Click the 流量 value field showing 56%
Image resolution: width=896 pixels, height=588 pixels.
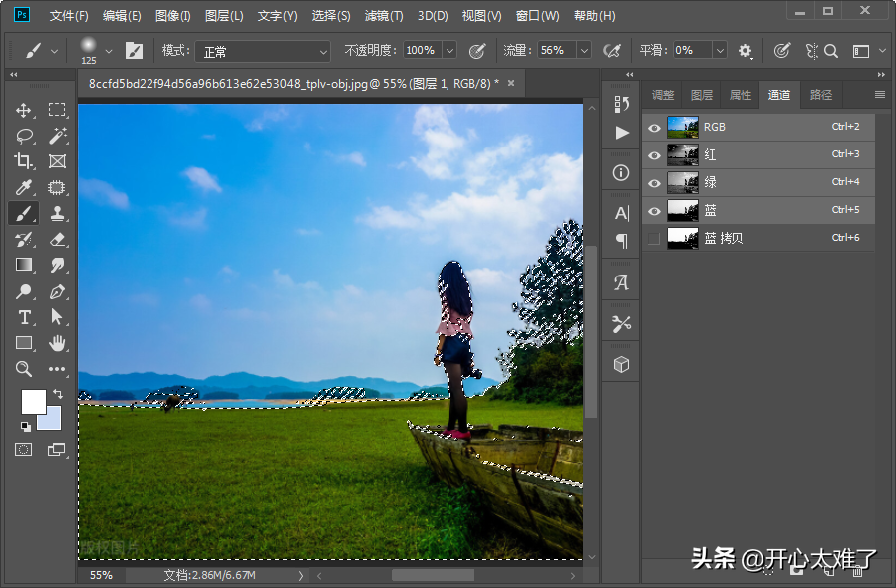click(x=557, y=50)
